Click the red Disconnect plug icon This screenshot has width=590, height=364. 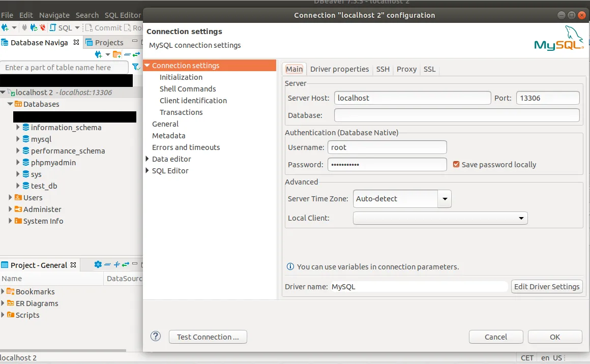pos(43,27)
